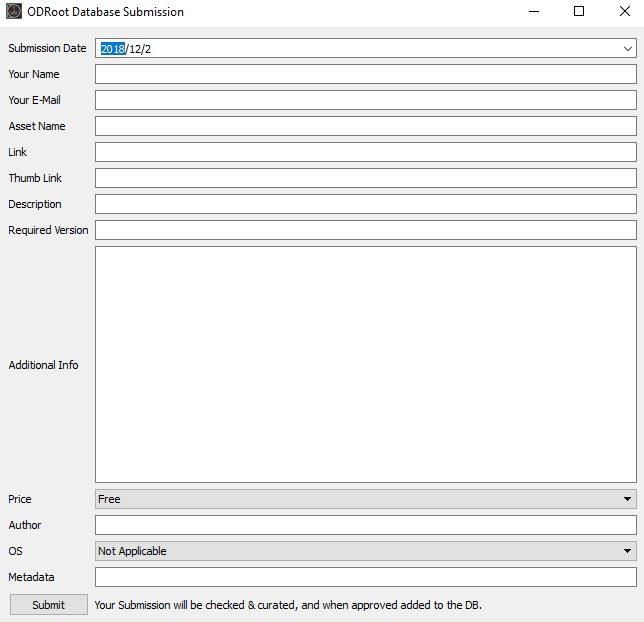Screen dimensions: 644x622
Task: Focus the Your E-Mail input field
Action: click(365, 100)
